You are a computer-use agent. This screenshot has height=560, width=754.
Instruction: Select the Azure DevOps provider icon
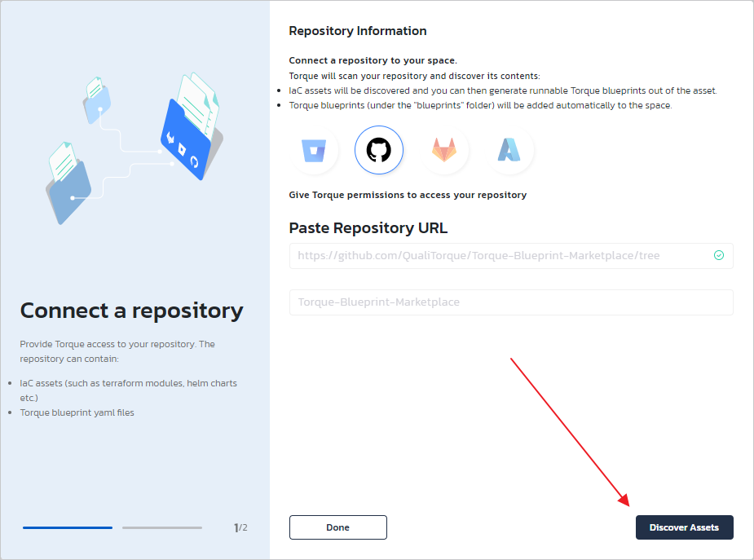point(509,151)
